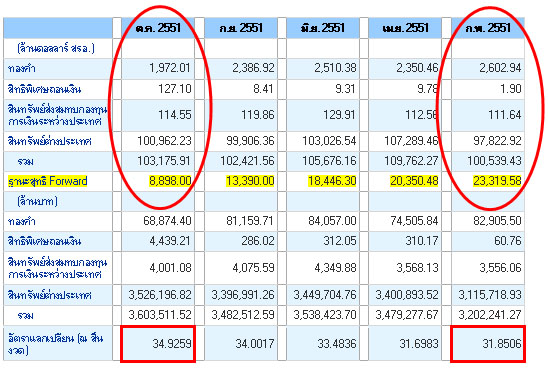Select the gold value 1,972.01
The width and height of the screenshot is (548, 368).
[170, 68]
